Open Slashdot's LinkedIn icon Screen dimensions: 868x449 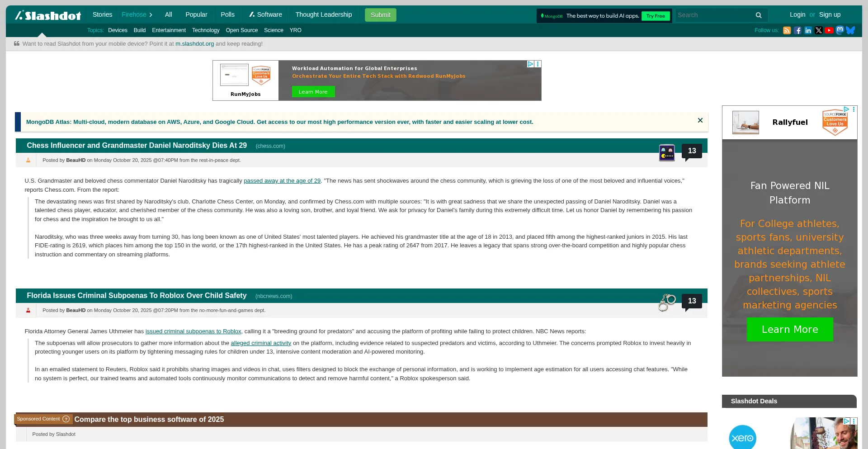coord(808,30)
